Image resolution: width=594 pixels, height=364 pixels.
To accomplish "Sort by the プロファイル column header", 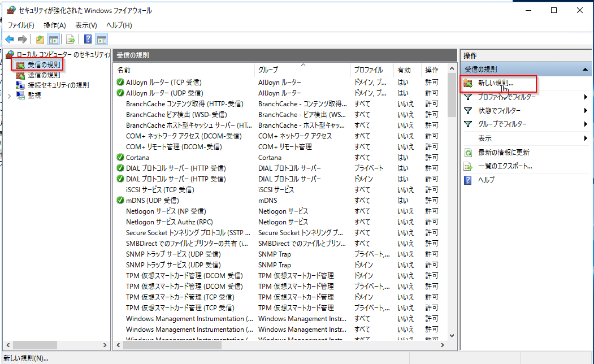I will point(372,70).
